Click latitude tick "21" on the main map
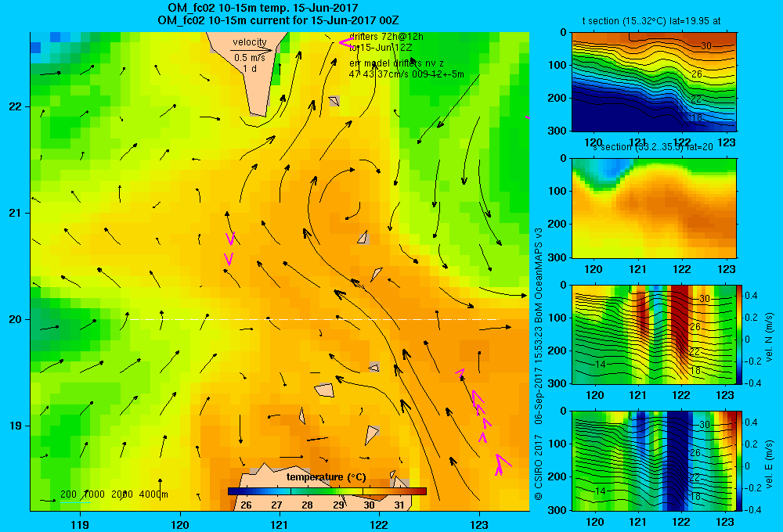The image size is (783, 532). (15, 213)
